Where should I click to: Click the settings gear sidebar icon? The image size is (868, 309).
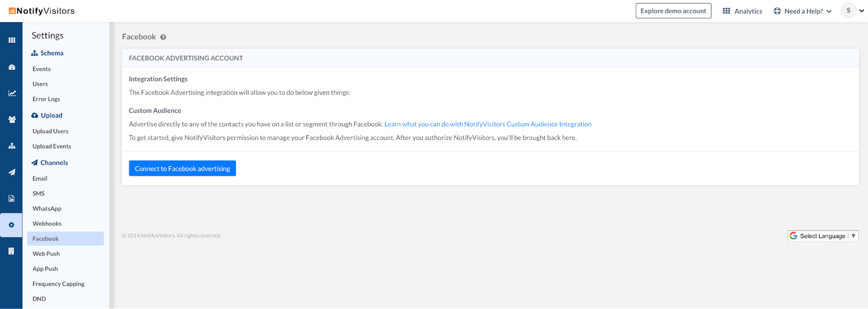click(11, 225)
